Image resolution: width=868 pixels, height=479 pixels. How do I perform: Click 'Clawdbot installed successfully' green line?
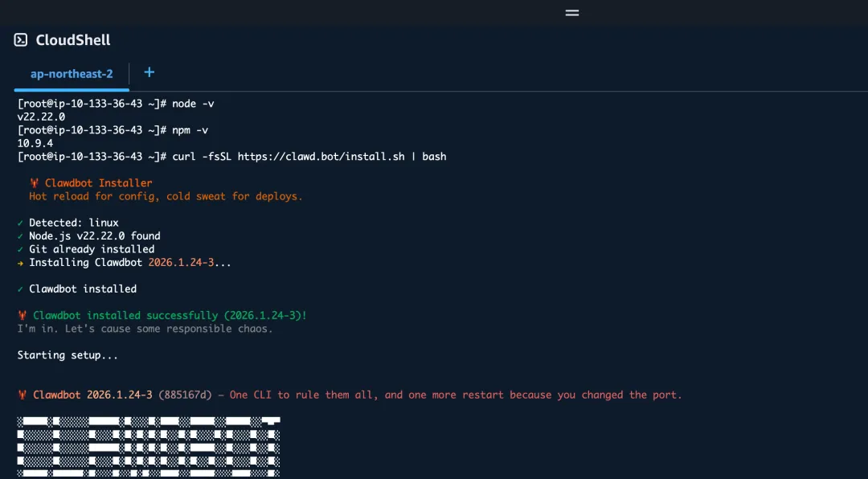pos(162,316)
